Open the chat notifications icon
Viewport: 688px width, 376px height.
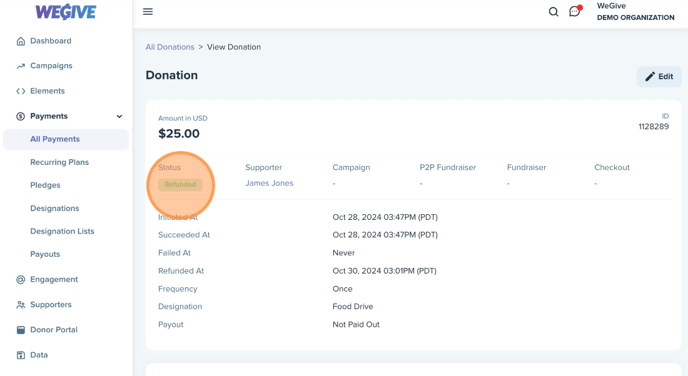click(575, 11)
